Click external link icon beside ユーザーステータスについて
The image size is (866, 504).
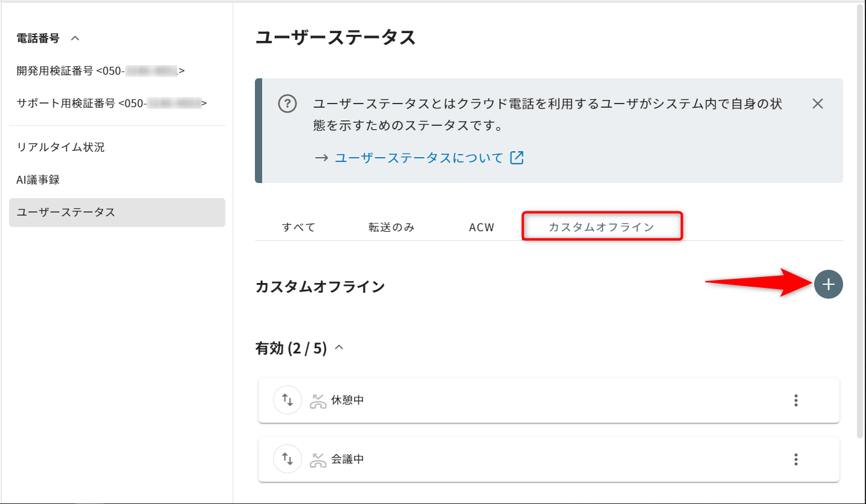pos(516,158)
